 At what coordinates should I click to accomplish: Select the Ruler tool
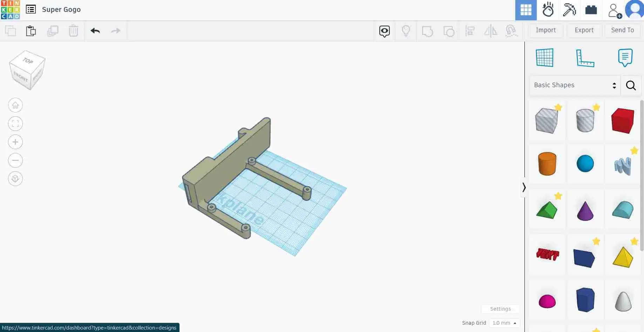pos(585,58)
